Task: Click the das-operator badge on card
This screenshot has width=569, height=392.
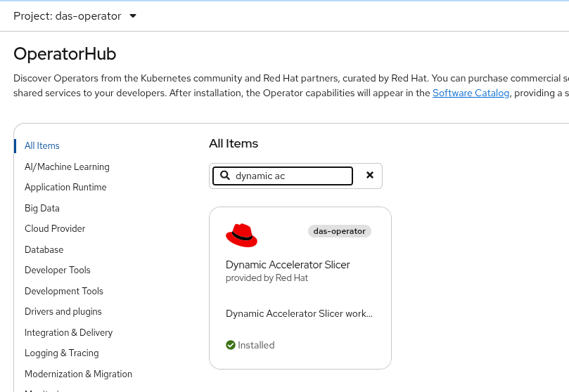Action: click(x=339, y=231)
